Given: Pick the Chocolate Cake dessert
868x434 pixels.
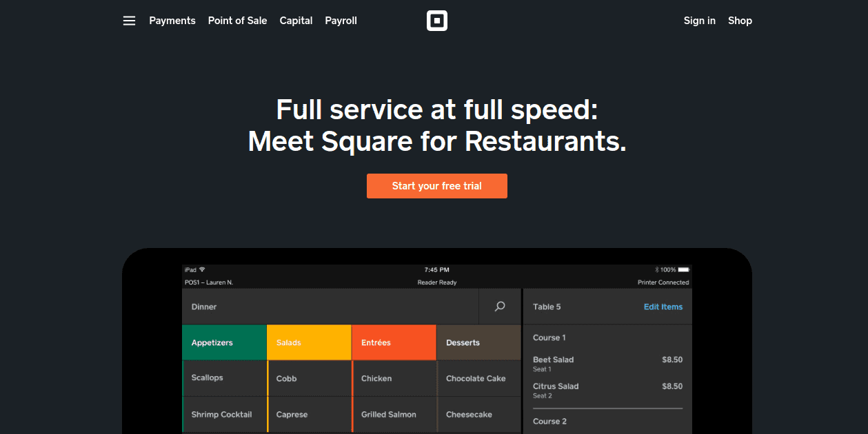Looking at the screenshot, I should [x=478, y=378].
